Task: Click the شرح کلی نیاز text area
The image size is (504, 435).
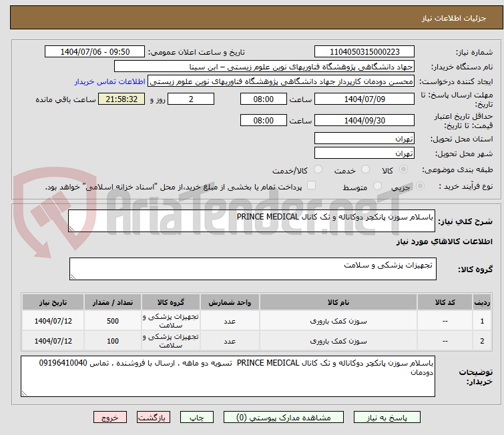Action: click(x=252, y=221)
